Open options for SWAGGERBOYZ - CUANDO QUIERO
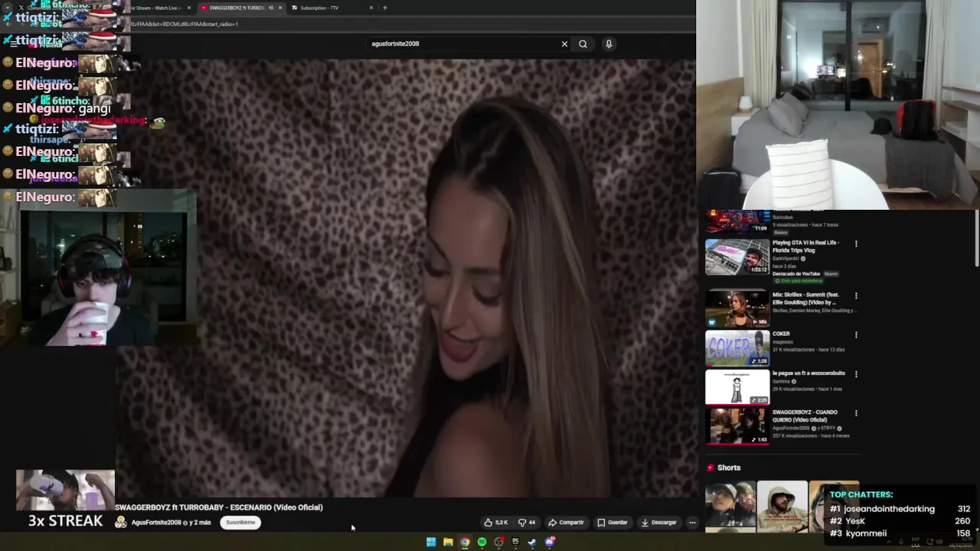The height and width of the screenshot is (551, 980). [856, 413]
